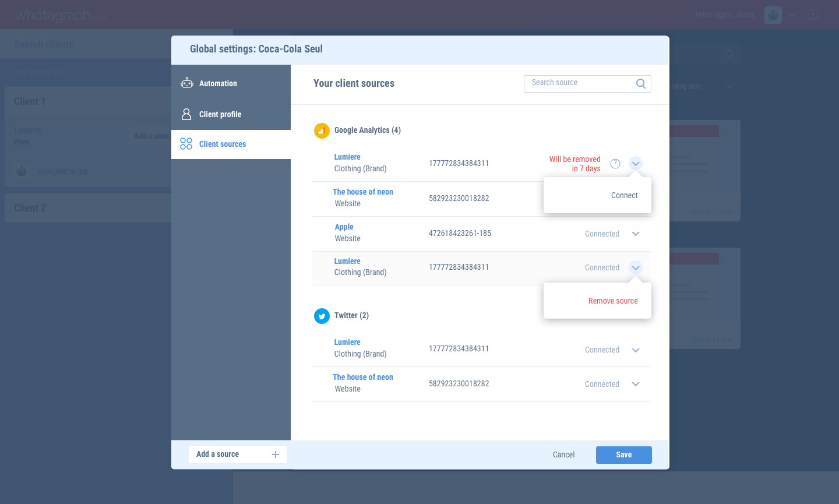Click Will be removed in 7 days text
The image size is (839, 504).
coord(574,164)
